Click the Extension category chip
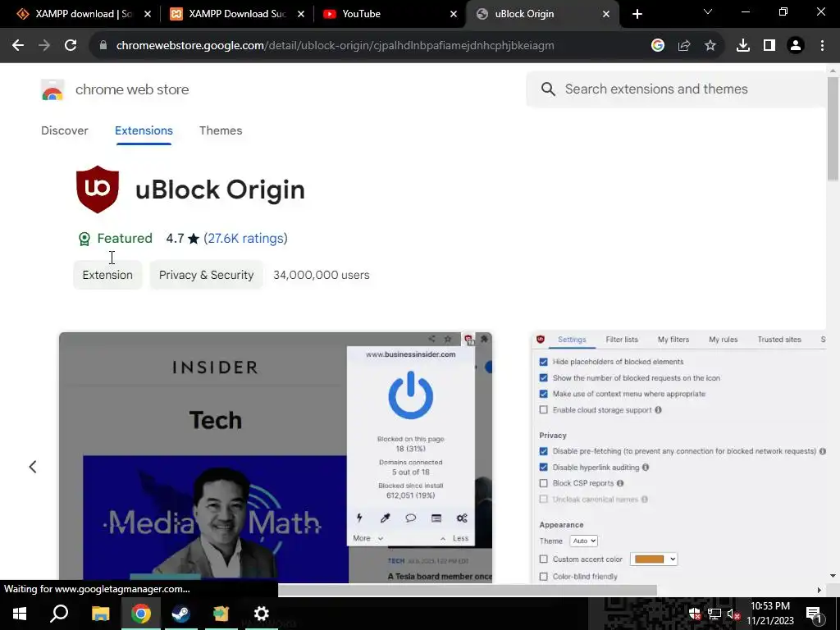 tap(107, 275)
